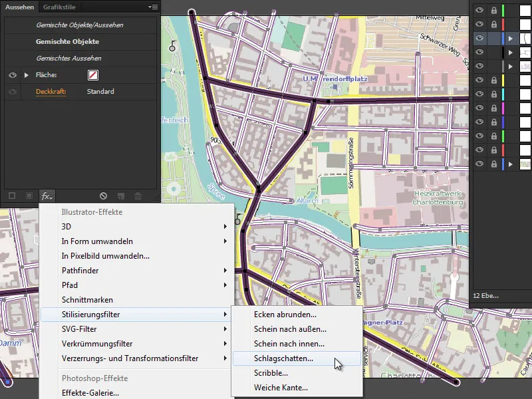The image size is (532, 399).
Task: Expand the Fläche attribute triangle
Action: coord(27,75)
